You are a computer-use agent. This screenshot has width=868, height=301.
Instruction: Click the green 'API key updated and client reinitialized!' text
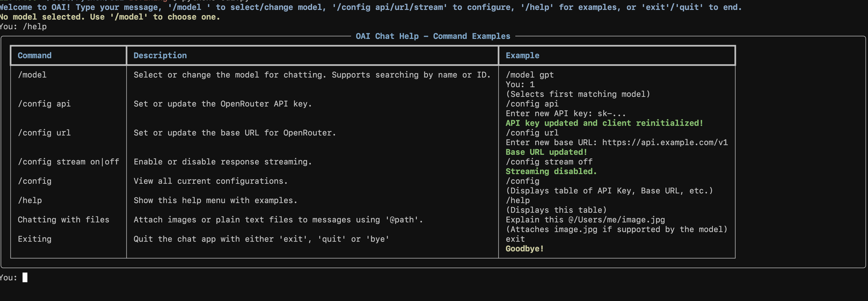tap(604, 123)
